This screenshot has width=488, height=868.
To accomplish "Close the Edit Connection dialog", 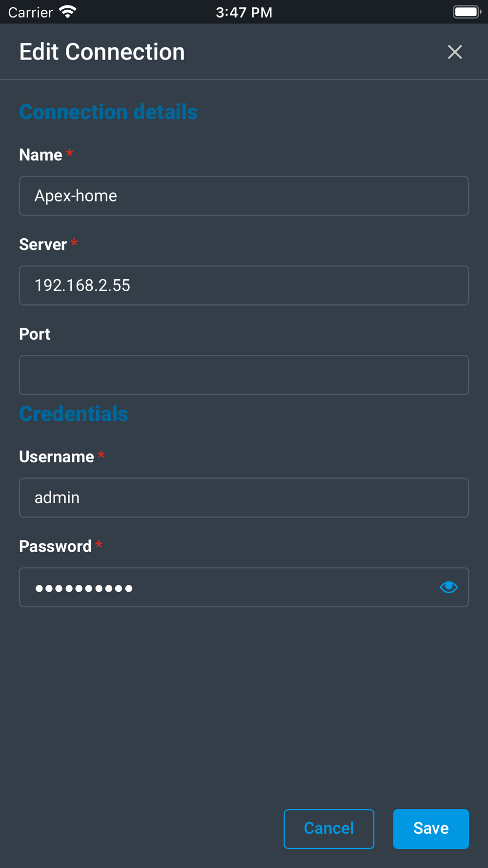I will (454, 52).
